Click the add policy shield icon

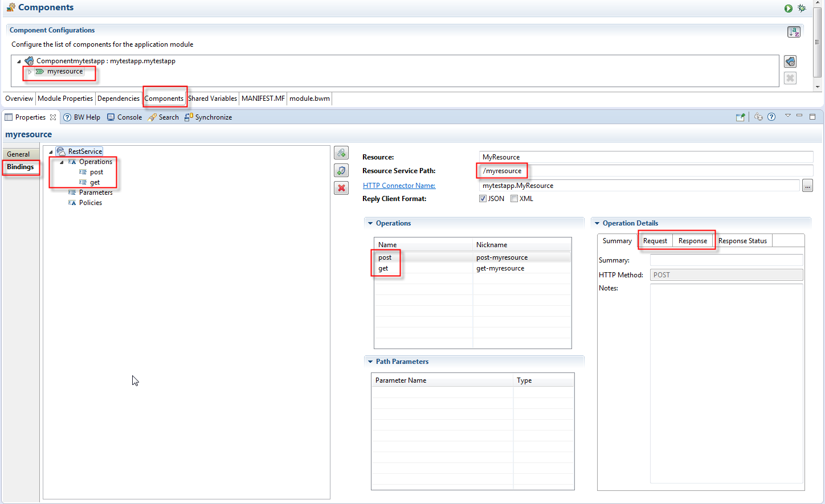coord(341,170)
